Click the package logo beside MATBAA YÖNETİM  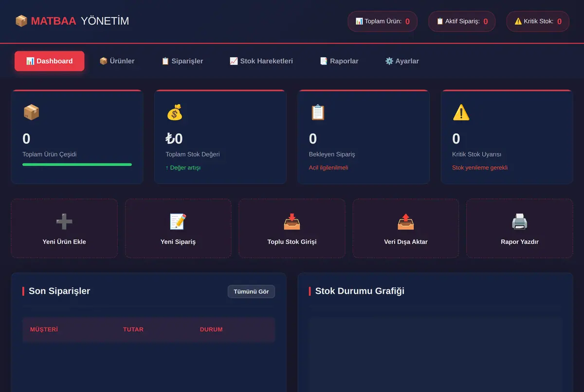click(21, 21)
